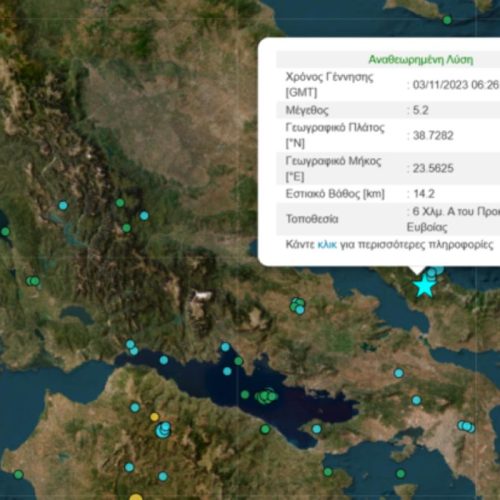Select the longitude value 23.5625
500x500 pixels.
click(x=433, y=168)
